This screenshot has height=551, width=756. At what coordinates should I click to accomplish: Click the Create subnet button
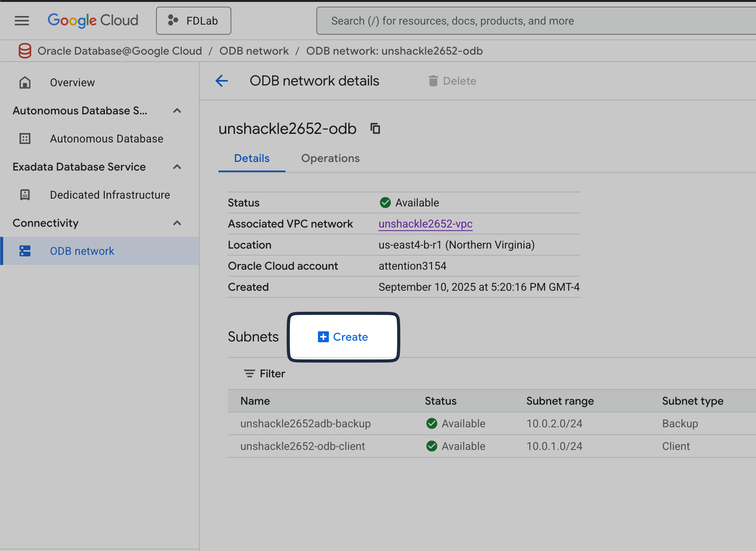343,337
